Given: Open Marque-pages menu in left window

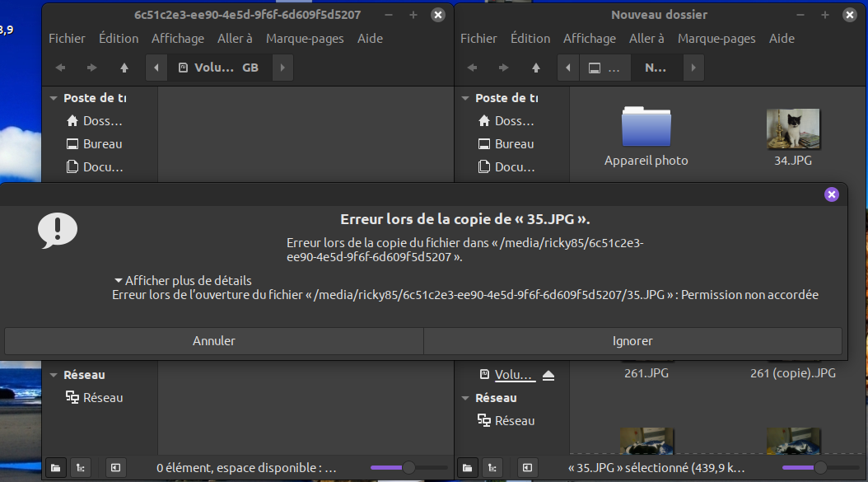Looking at the screenshot, I should [x=305, y=38].
